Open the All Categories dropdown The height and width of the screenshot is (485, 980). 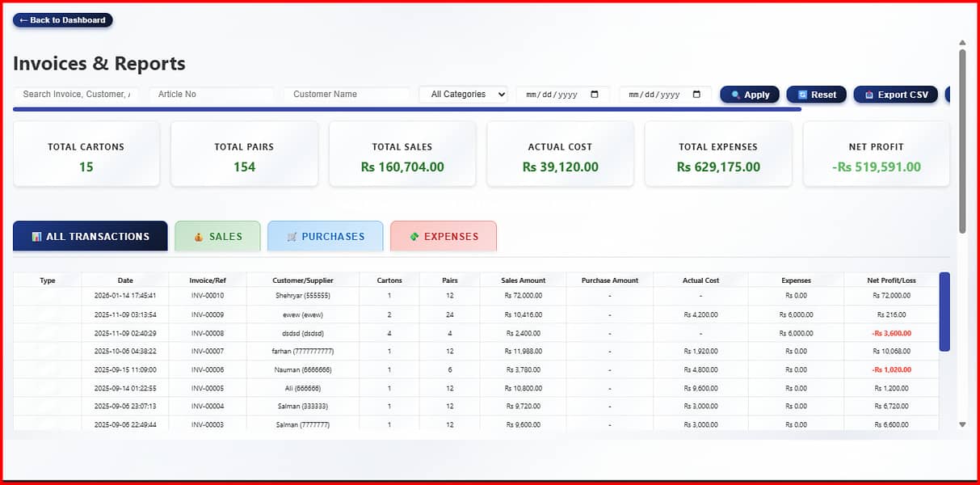click(x=464, y=94)
